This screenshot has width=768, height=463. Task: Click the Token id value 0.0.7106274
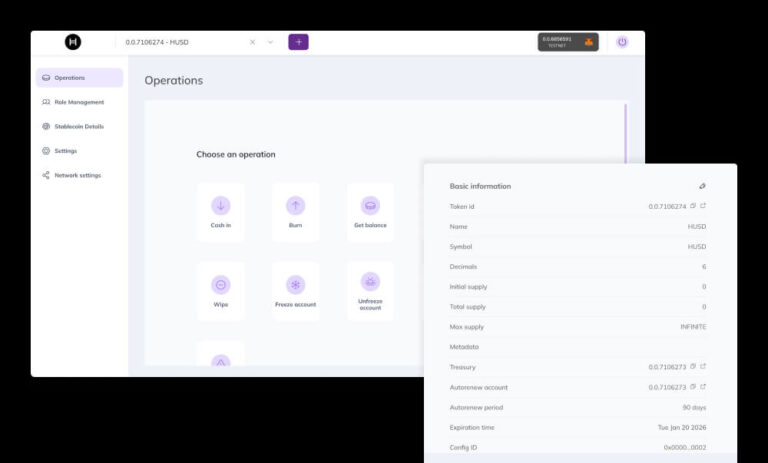click(x=667, y=207)
